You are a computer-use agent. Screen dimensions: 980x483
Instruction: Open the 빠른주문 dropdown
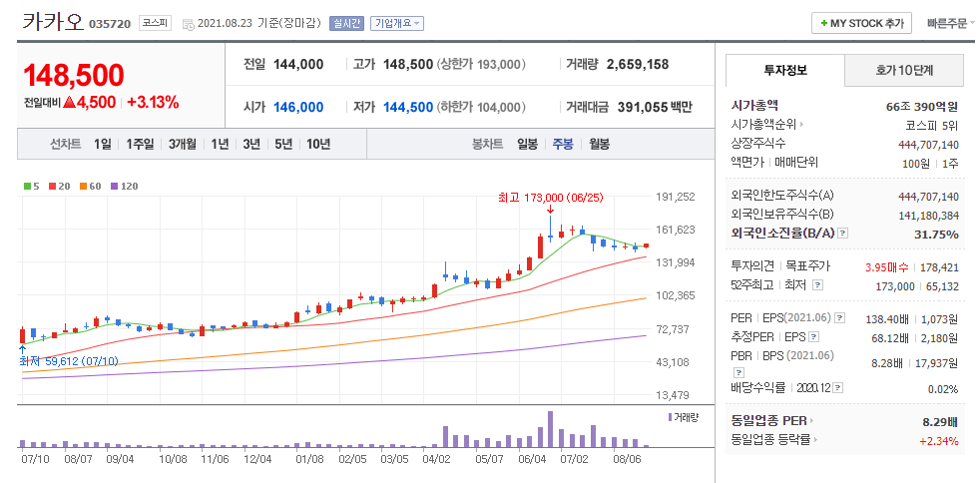[x=950, y=24]
